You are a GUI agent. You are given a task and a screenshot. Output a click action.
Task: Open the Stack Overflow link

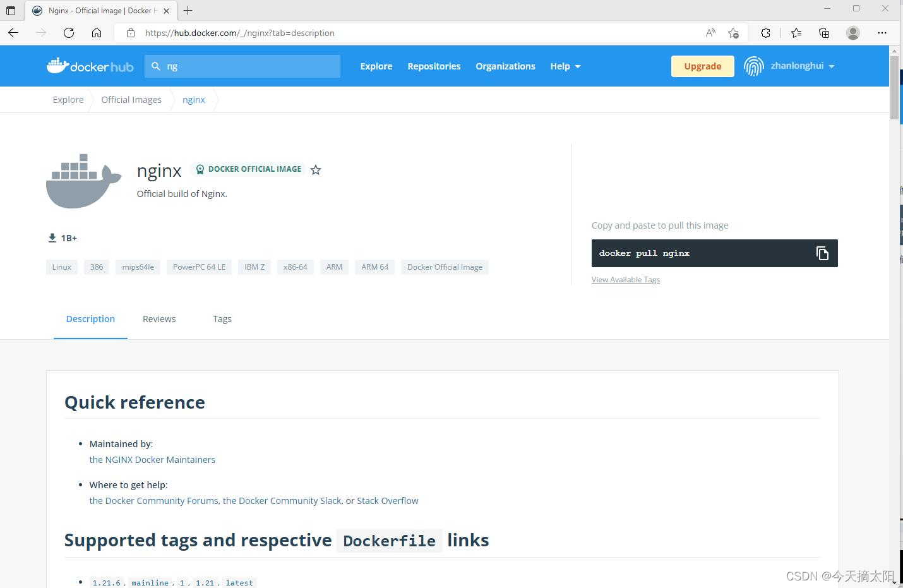[x=388, y=501]
